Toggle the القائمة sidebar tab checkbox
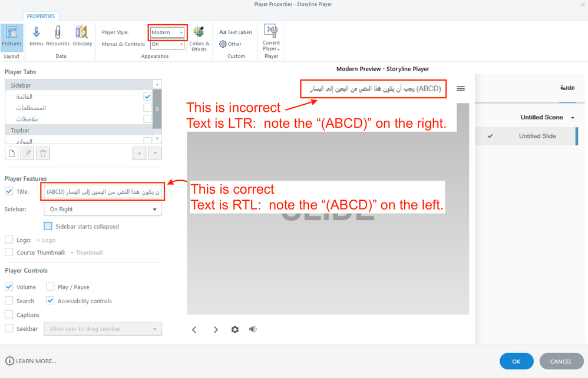 click(x=147, y=97)
